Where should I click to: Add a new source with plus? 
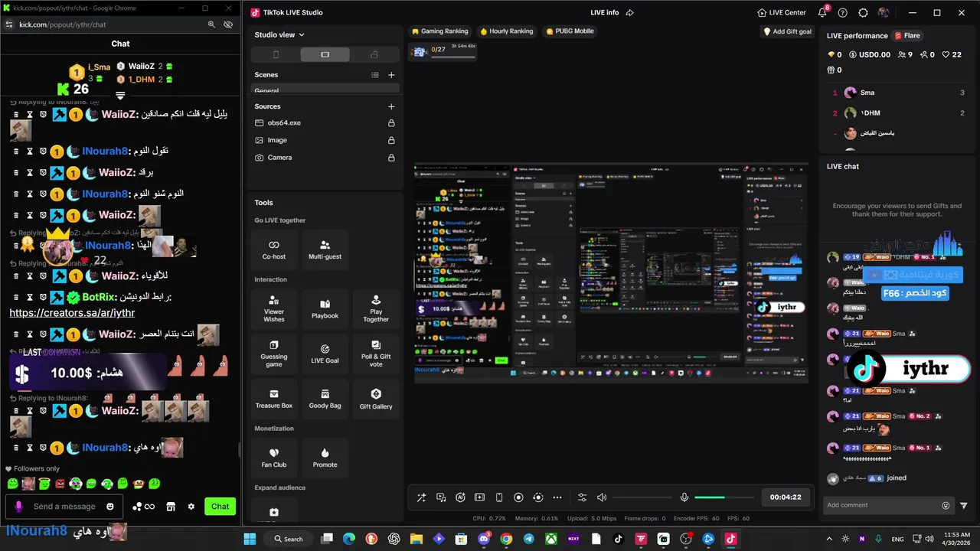click(391, 106)
